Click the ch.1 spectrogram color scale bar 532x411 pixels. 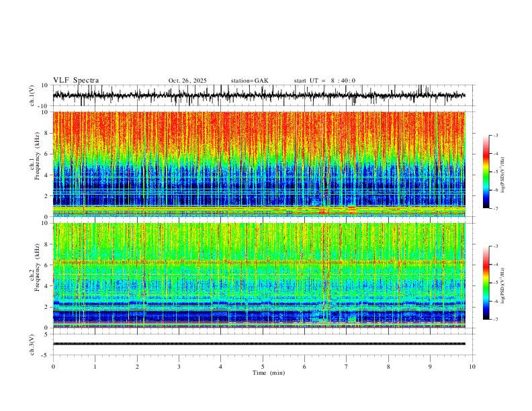point(486,172)
